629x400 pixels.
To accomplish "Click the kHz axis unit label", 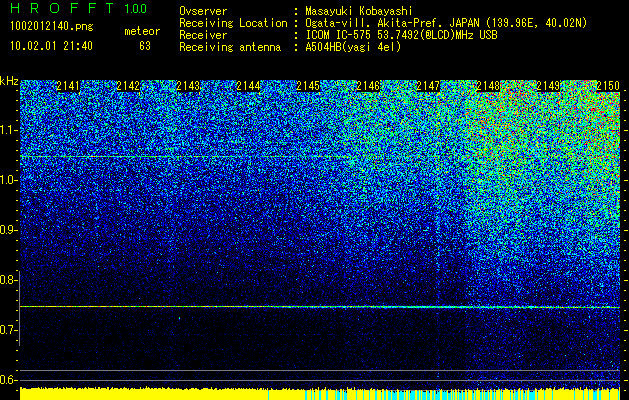I will (9, 81).
